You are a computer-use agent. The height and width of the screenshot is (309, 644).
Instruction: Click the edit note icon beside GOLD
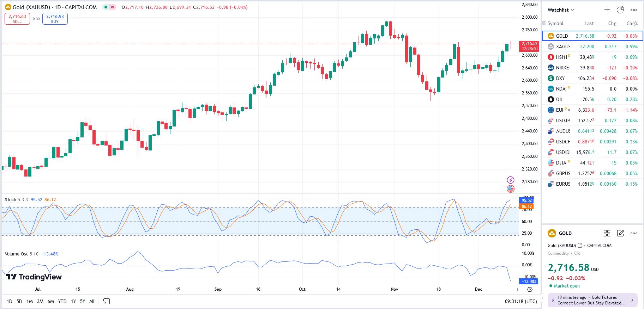[620, 233]
